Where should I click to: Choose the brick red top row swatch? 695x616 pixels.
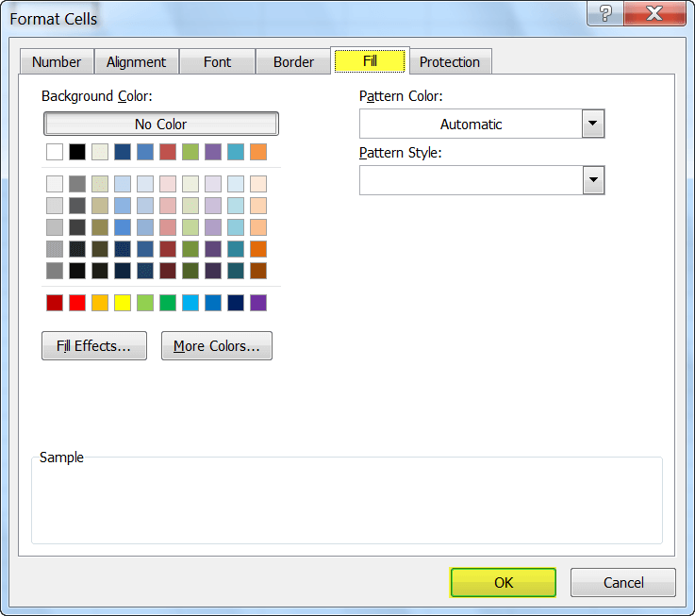168,152
